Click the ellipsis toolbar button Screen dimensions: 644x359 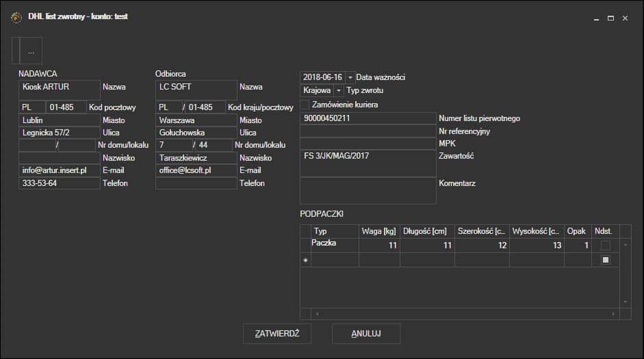[31, 51]
